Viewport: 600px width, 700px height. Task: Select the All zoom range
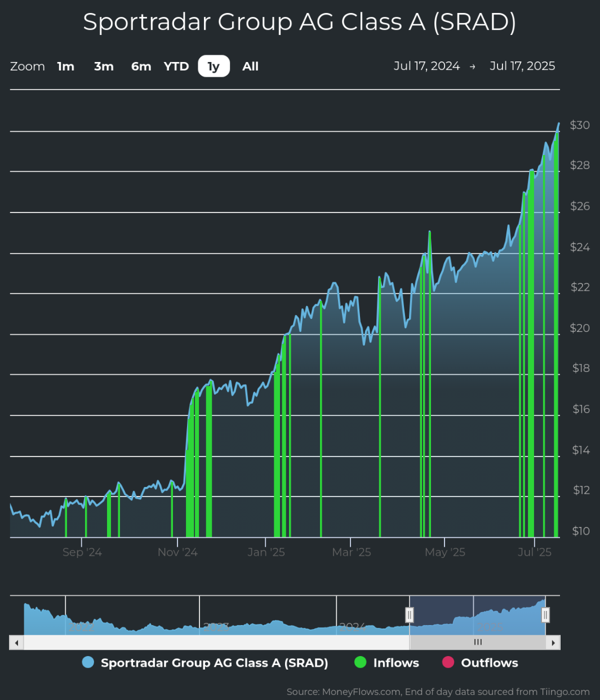point(251,67)
